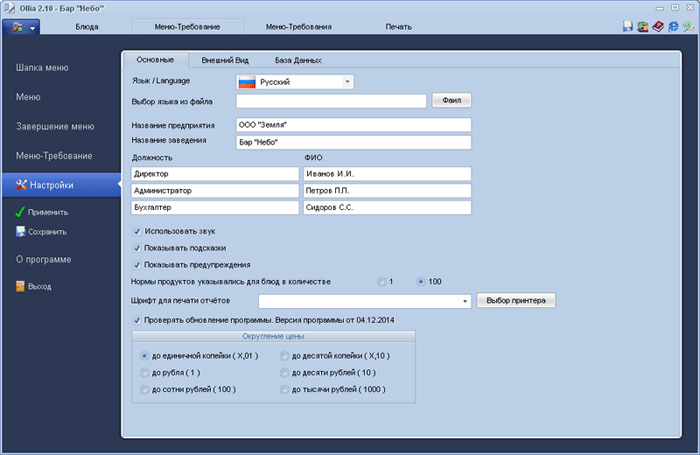Click the Сохранить save icon in sidebar
This screenshot has height=455, width=700.
[20, 231]
